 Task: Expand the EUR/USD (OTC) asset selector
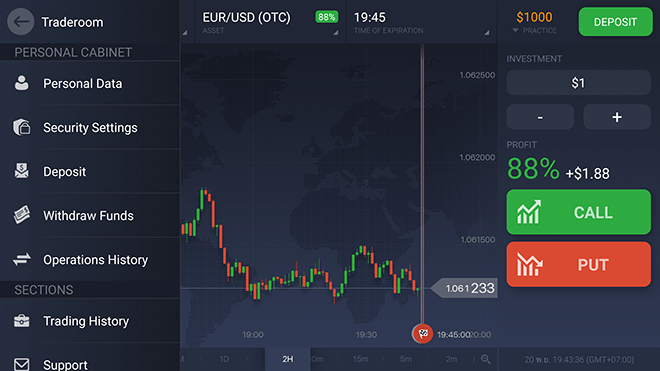coord(270,22)
